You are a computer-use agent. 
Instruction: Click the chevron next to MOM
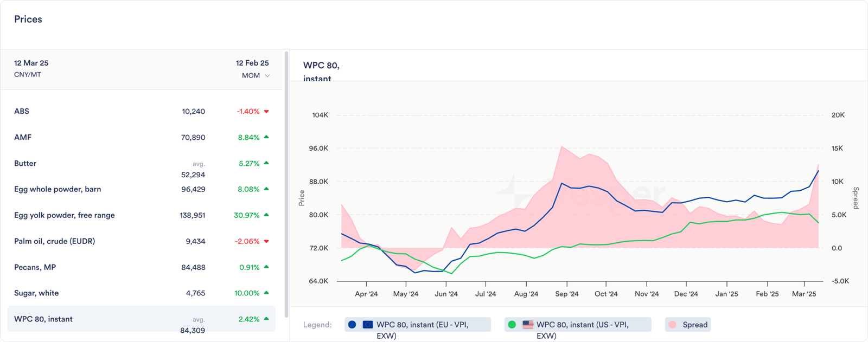[267, 76]
